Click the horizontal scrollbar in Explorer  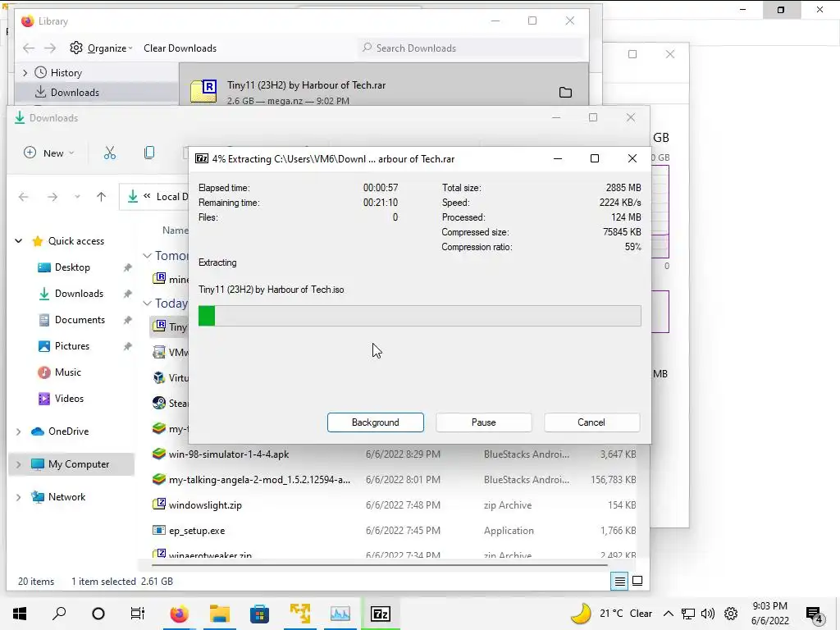379,564
